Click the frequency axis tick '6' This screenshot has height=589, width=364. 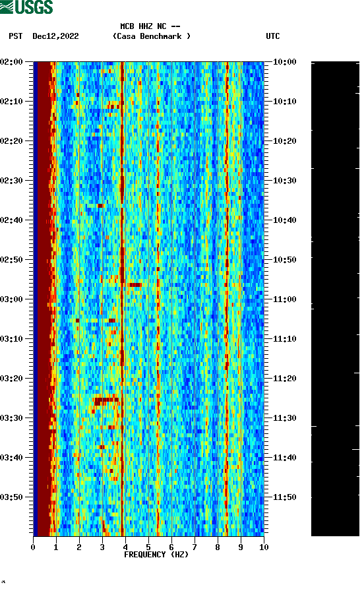tap(171, 547)
